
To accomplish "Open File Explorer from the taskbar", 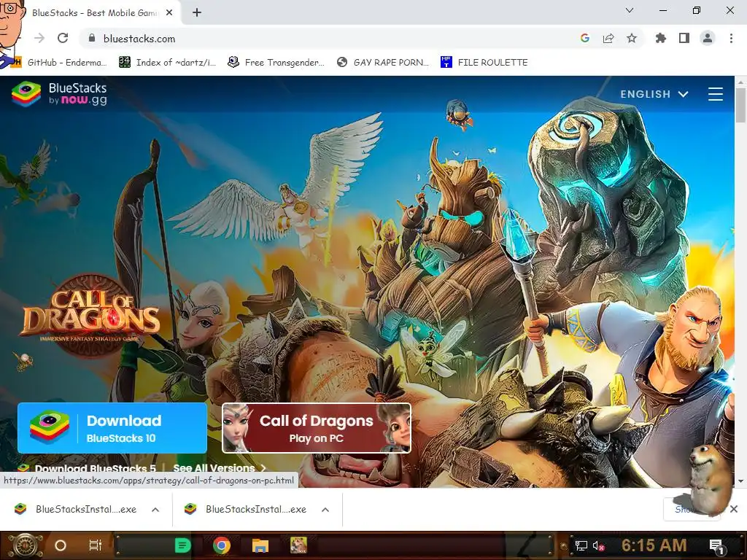I will [260, 545].
